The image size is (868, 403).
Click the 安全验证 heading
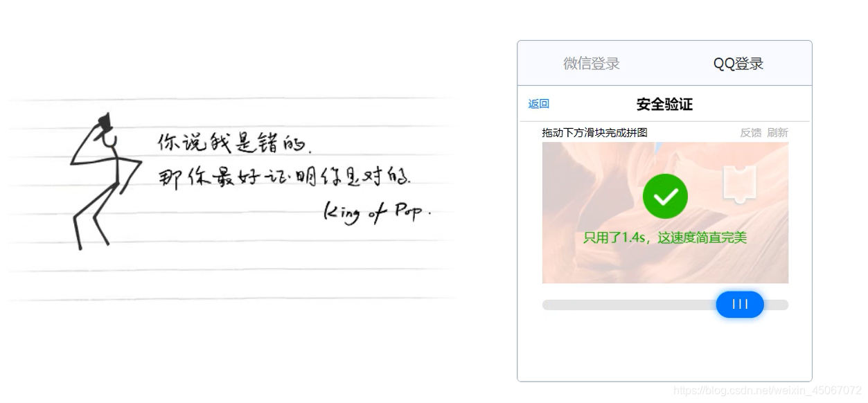click(x=664, y=105)
